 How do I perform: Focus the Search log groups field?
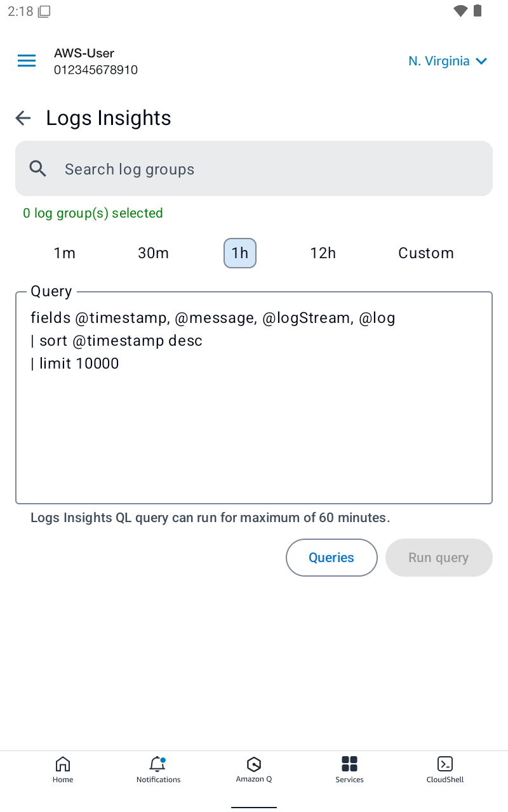254,169
